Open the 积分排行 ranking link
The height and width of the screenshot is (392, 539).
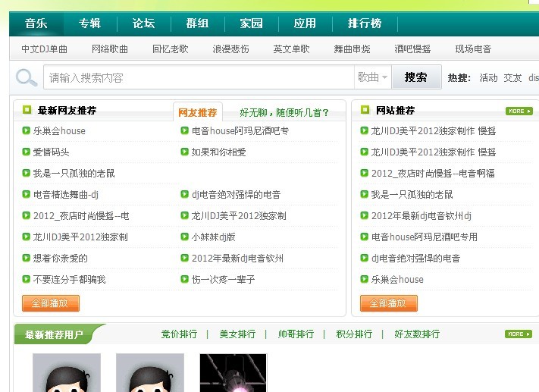(355, 334)
